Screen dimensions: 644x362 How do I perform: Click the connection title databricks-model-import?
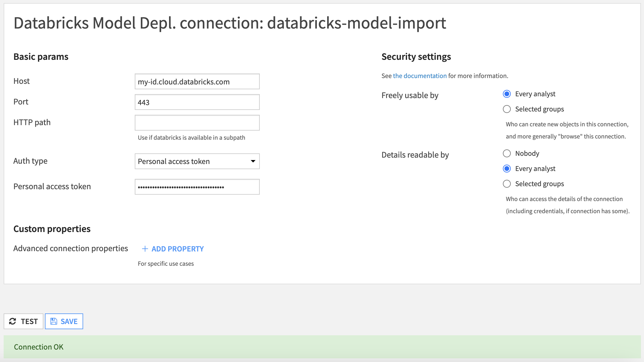pyautogui.click(x=357, y=23)
